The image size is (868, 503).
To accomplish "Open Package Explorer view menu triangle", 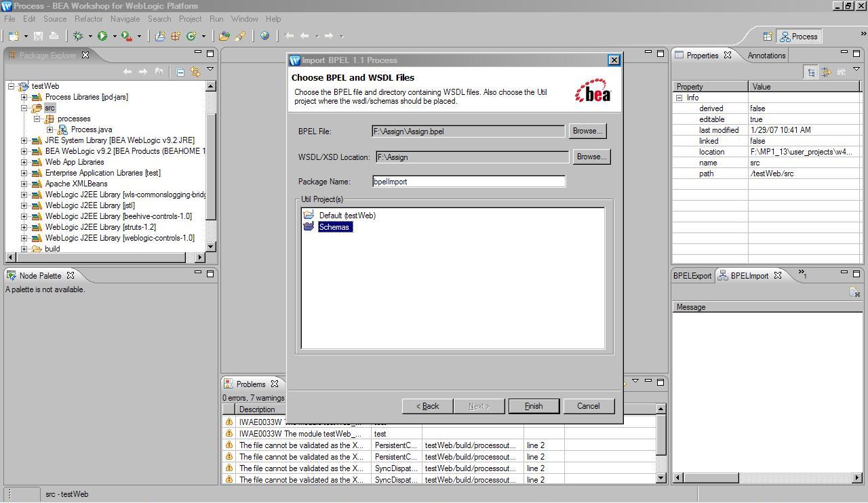I will (210, 69).
